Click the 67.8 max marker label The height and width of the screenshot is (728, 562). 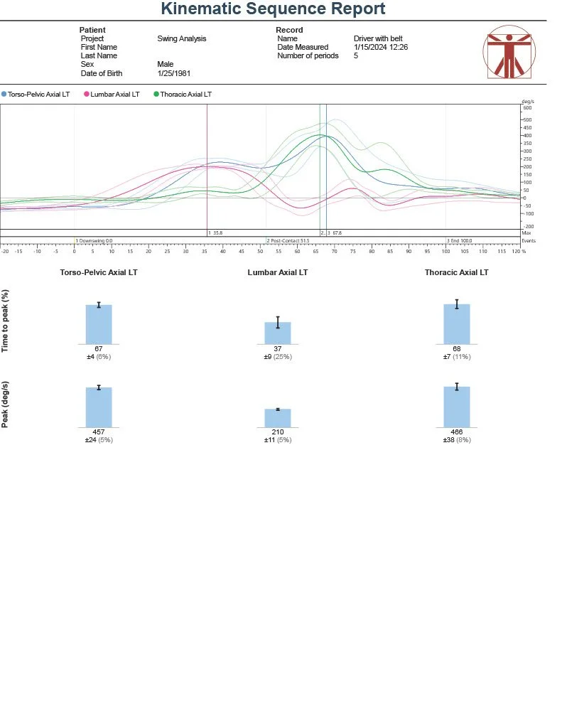pos(334,232)
